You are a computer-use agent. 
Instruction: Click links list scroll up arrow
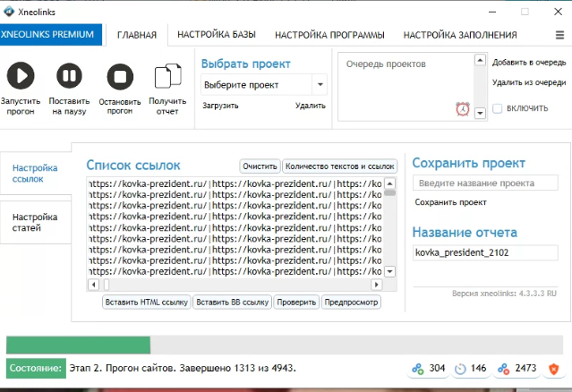[x=389, y=183]
